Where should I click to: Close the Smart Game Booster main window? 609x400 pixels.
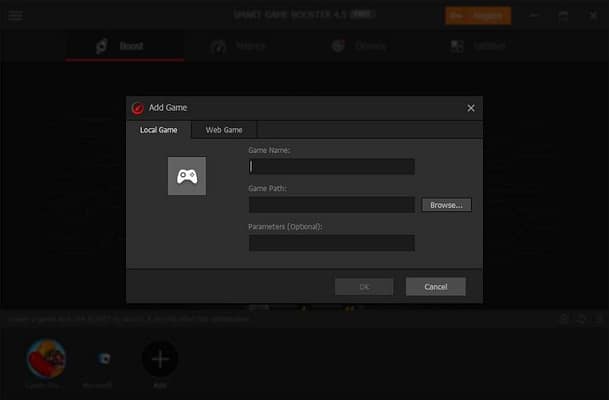(593, 16)
